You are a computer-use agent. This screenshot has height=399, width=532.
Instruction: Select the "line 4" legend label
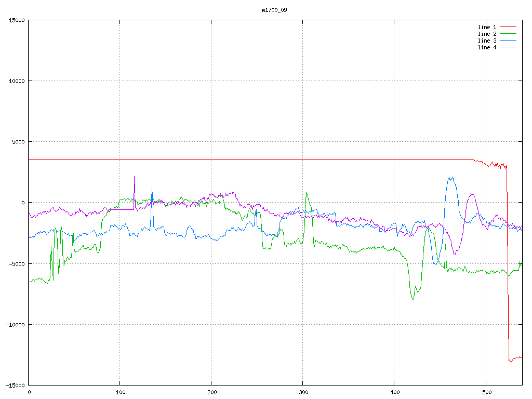pos(487,47)
